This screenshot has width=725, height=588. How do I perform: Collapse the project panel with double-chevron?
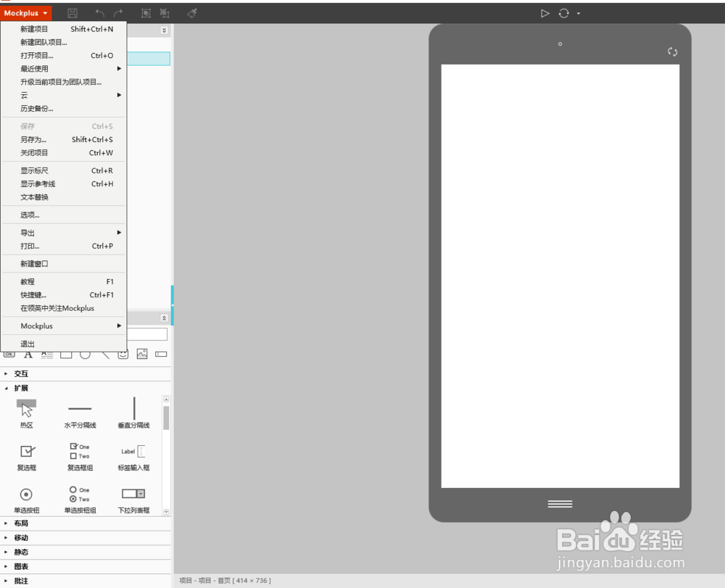click(164, 30)
